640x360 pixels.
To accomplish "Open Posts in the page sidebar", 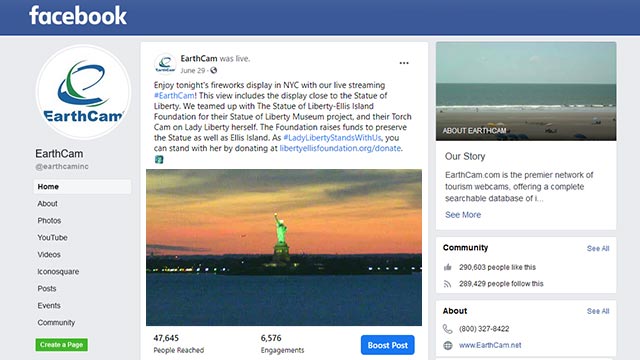I will (x=47, y=289).
